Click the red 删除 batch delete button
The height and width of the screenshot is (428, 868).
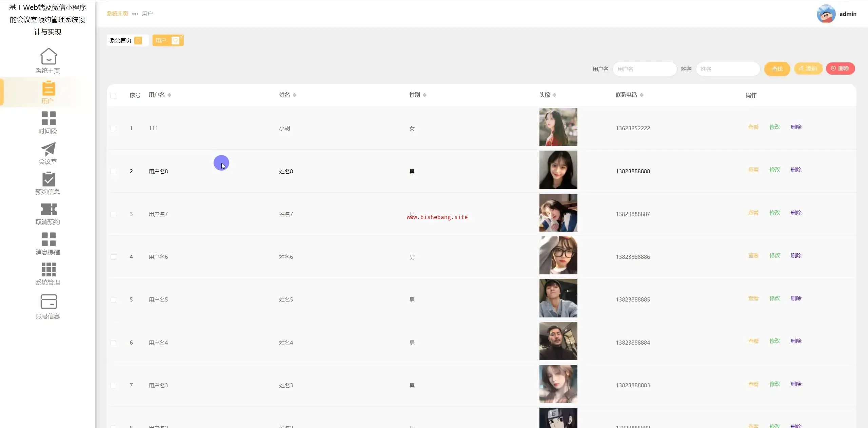point(840,69)
